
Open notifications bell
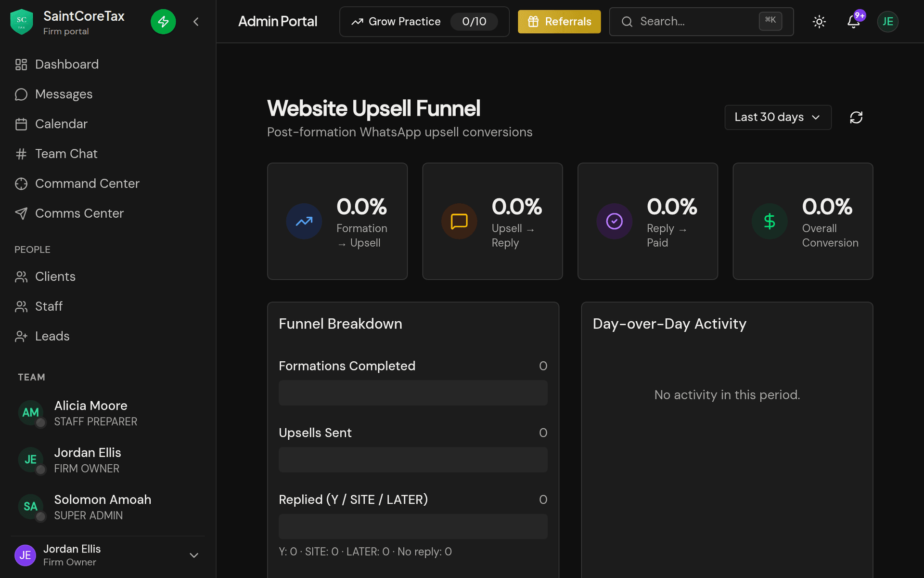coord(854,22)
